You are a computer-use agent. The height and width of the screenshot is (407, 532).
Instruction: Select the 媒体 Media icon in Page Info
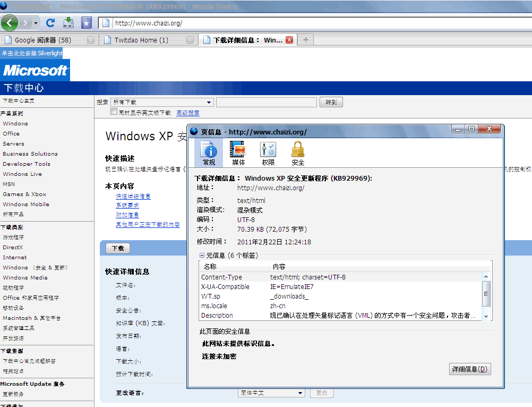[x=238, y=153]
